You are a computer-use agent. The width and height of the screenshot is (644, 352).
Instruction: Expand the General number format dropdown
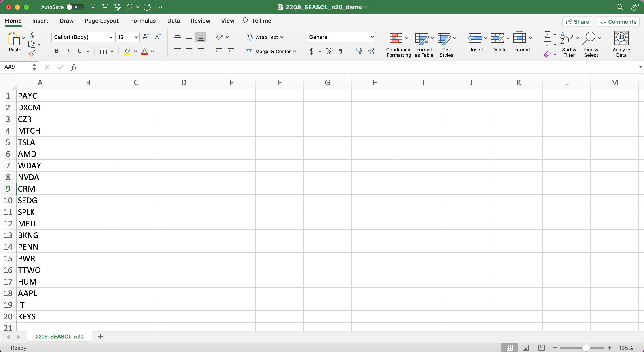point(372,37)
